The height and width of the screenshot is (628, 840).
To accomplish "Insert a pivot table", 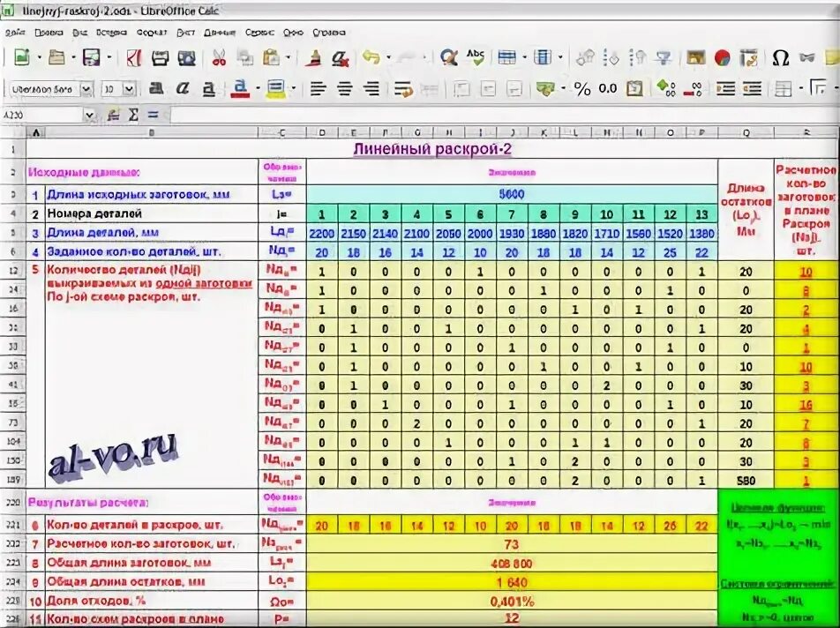I will tap(749, 58).
